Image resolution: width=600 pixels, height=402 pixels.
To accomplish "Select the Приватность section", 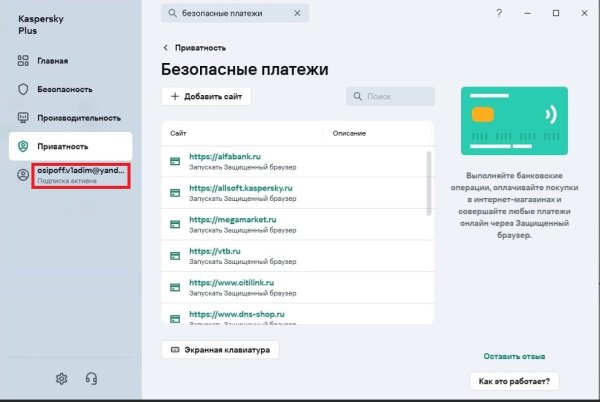I will pyautogui.click(x=70, y=146).
